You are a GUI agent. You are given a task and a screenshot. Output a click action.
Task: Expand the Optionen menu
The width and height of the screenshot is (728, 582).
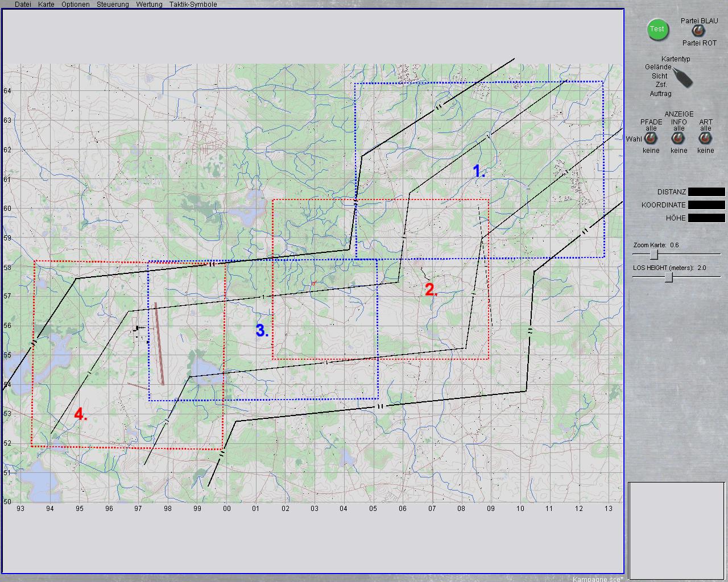75,5
